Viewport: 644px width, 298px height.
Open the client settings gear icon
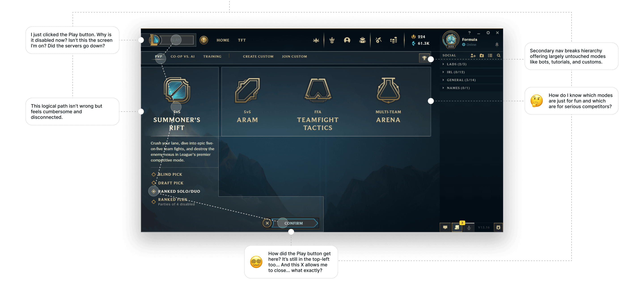coord(488,33)
